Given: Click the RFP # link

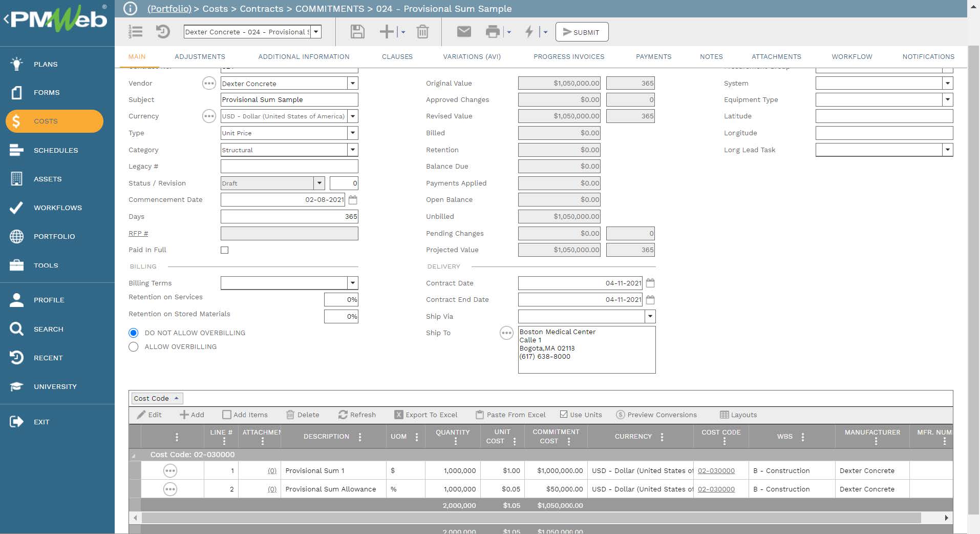Looking at the screenshot, I should [138, 233].
